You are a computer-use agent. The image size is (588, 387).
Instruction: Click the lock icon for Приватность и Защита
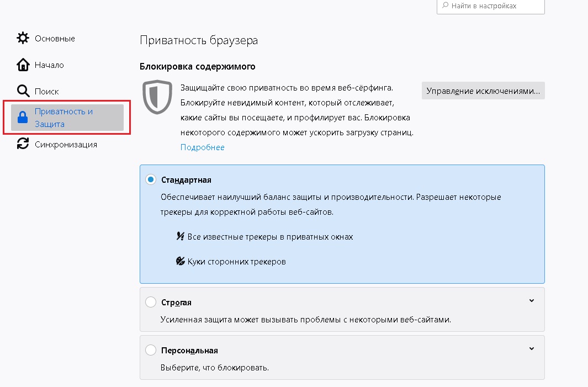click(x=23, y=118)
